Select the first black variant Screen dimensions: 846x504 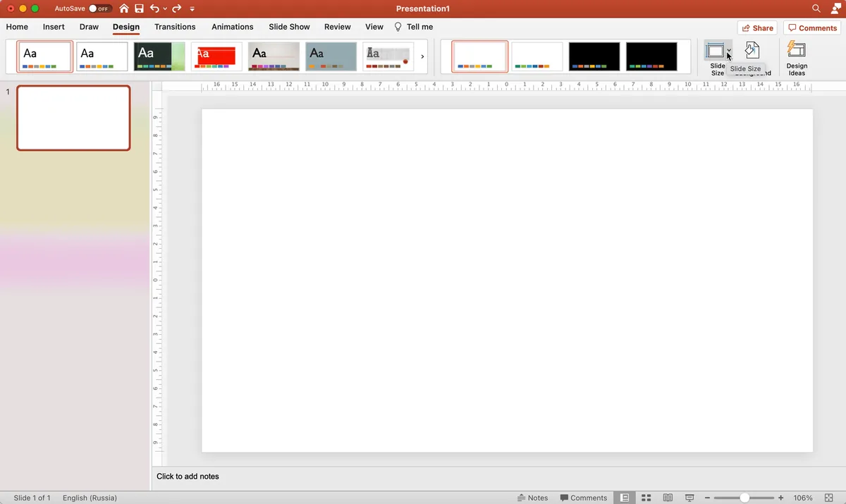coord(594,56)
